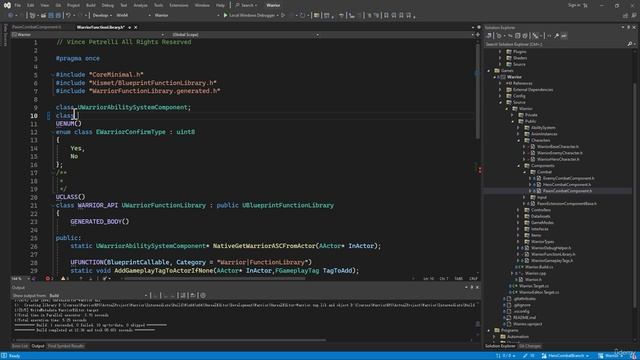
Task: Expand the Private folder
Action: (x=513, y=115)
